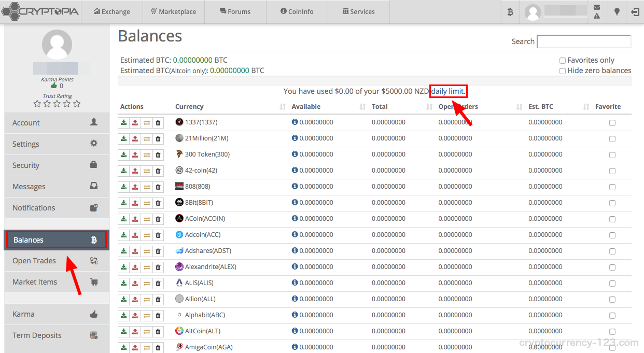Click info icon beside 42-coin available balance
This screenshot has width=644, height=353.
295,171
